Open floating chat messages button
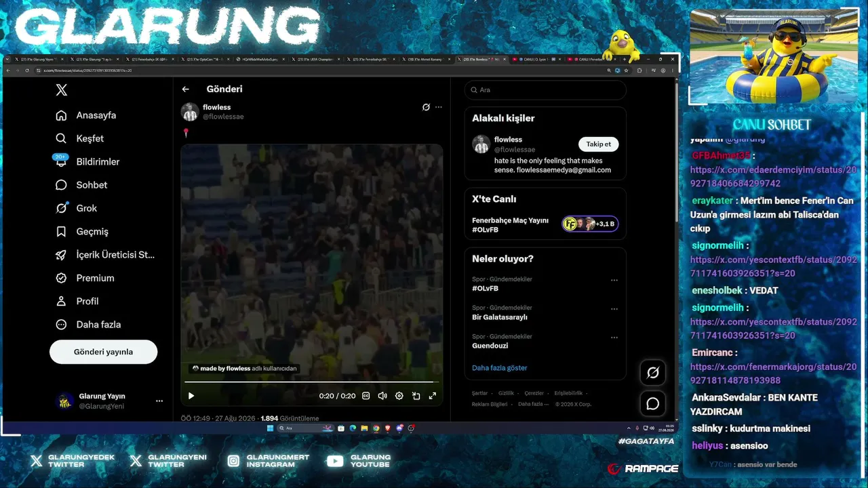The width and height of the screenshot is (868, 488). (x=653, y=404)
